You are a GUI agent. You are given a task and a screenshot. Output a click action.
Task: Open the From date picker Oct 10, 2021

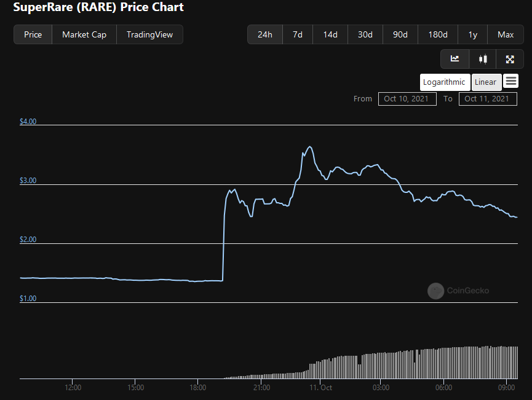click(x=407, y=99)
